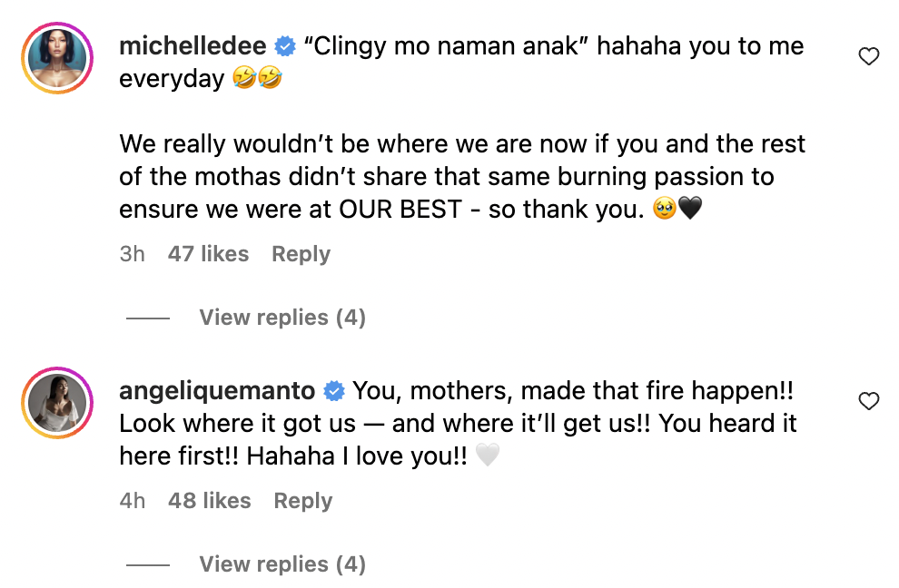This screenshot has width=899, height=588.
Task: View the 47 likes on michelledee's comment
Action: [208, 254]
